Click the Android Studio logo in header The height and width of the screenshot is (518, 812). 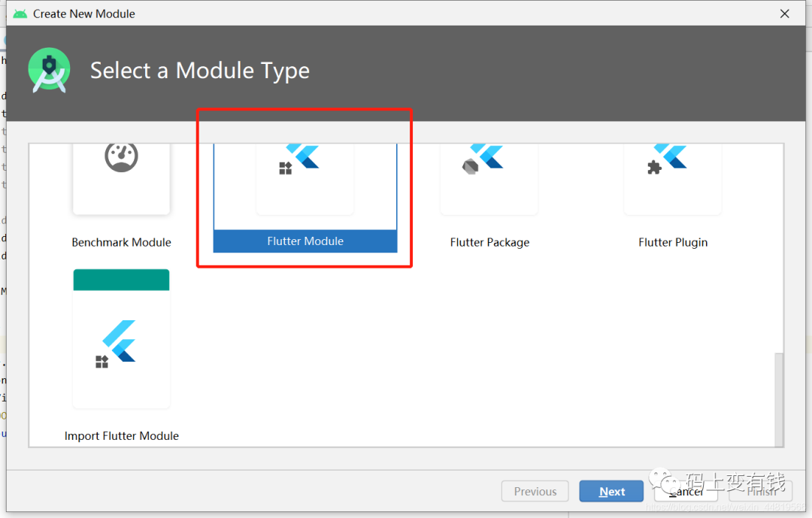pos(49,70)
